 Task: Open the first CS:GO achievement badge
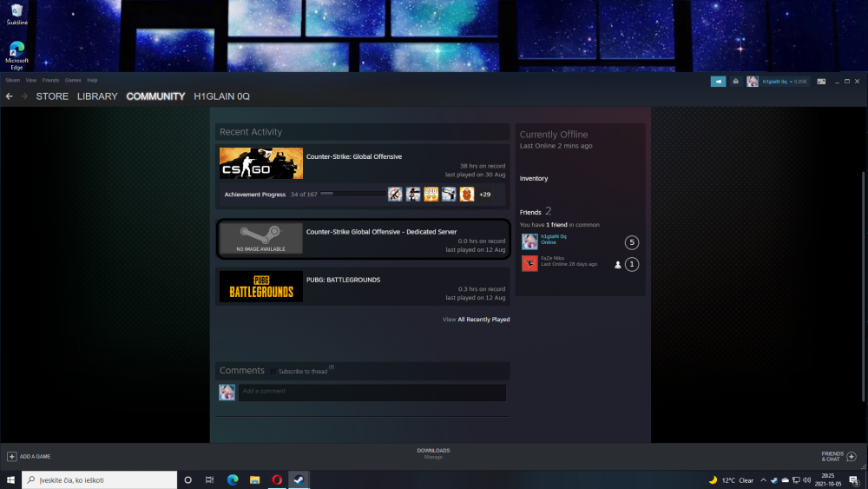click(395, 195)
